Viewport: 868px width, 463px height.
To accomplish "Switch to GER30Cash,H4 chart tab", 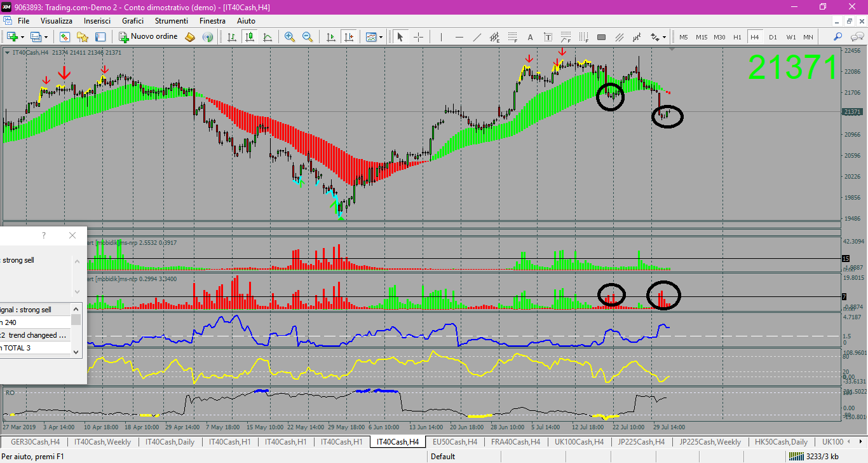I will (x=36, y=441).
